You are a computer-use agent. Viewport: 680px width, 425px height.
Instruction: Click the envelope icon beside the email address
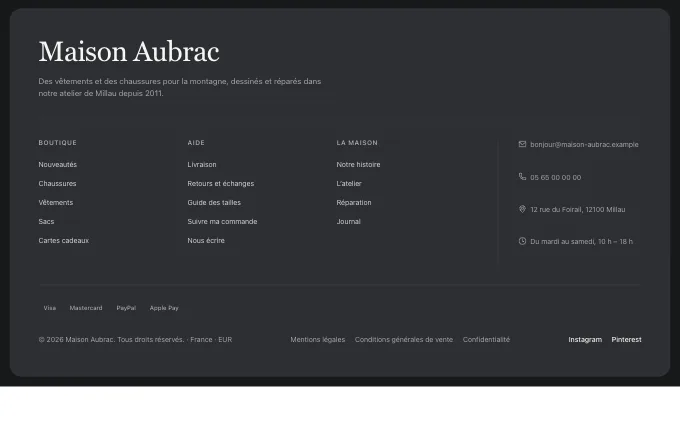[x=522, y=144]
